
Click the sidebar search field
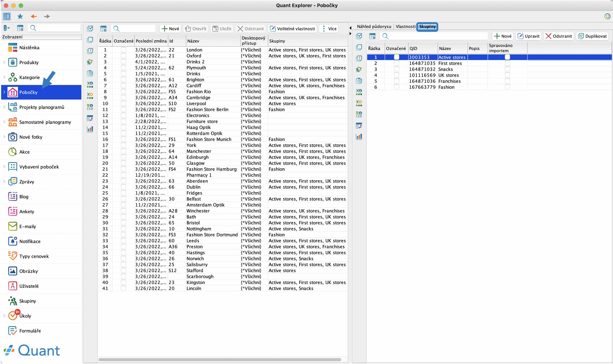[x=54, y=28]
